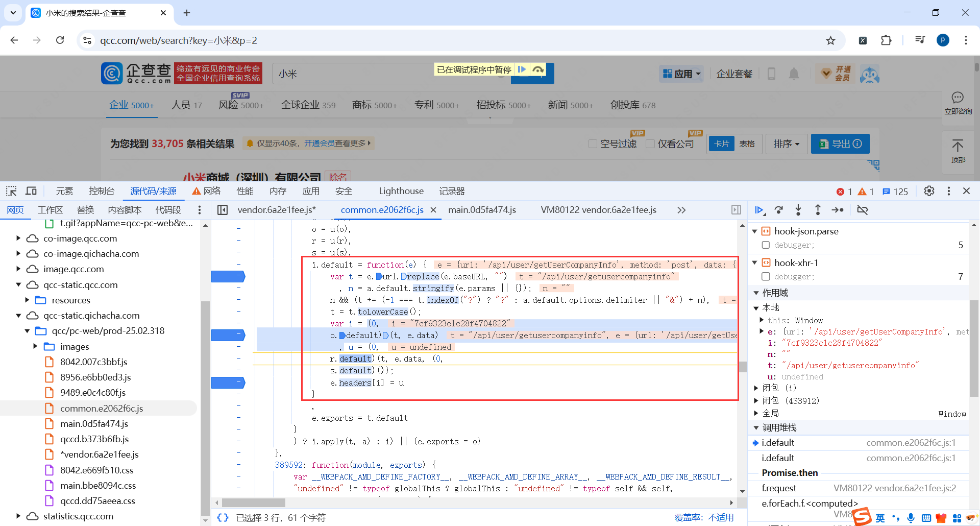Click the 导出 export button
980x526 pixels.
coord(840,144)
